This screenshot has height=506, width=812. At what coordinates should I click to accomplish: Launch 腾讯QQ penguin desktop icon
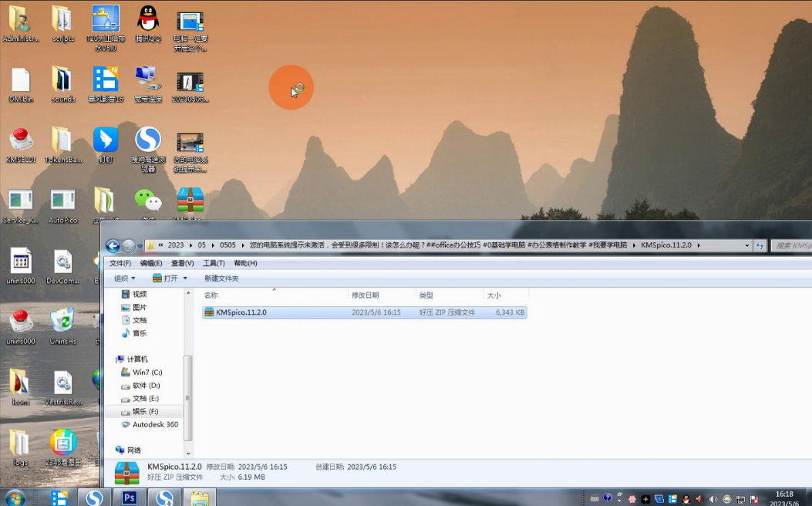click(148, 24)
